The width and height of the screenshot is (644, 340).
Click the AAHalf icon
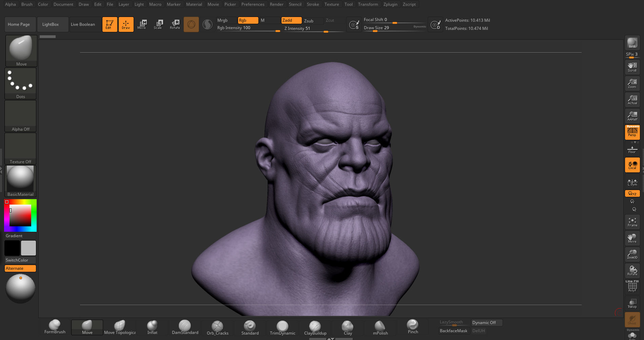[632, 116]
